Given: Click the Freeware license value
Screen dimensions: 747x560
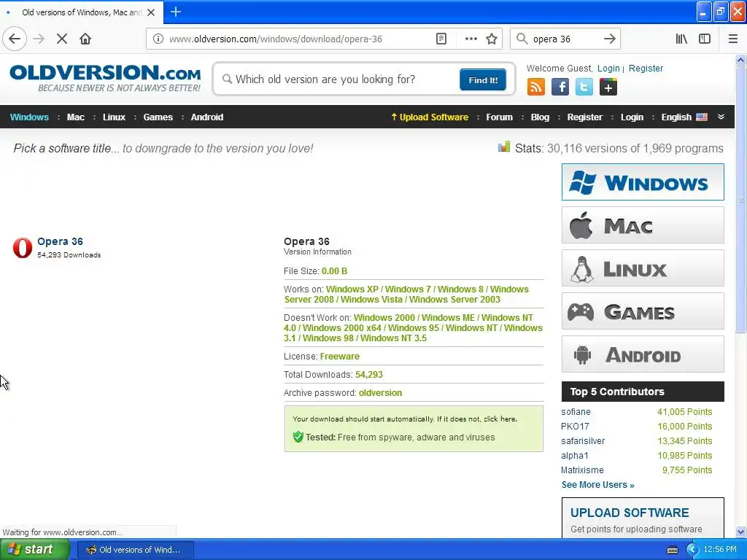Looking at the screenshot, I should (x=340, y=356).
